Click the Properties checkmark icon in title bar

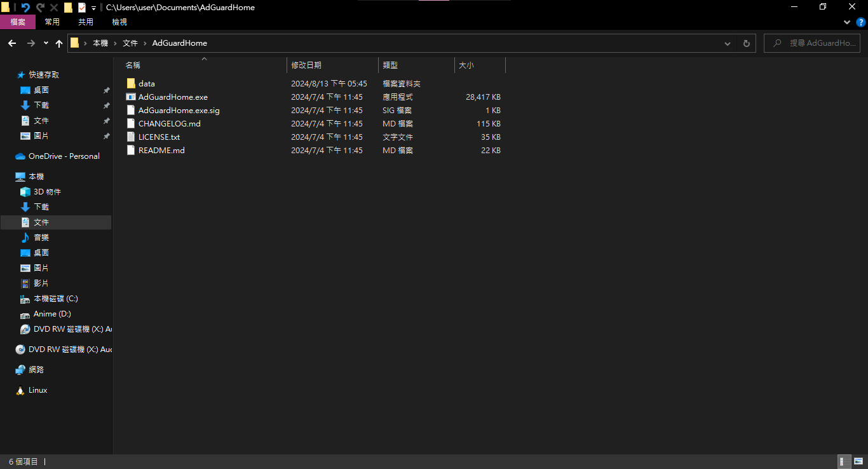pos(82,8)
